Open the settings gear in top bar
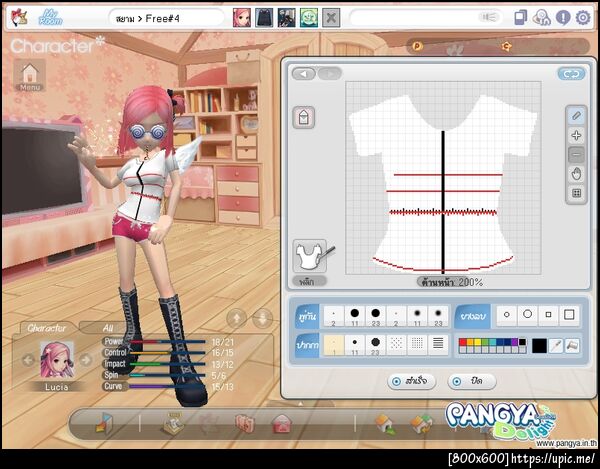 click(583, 18)
